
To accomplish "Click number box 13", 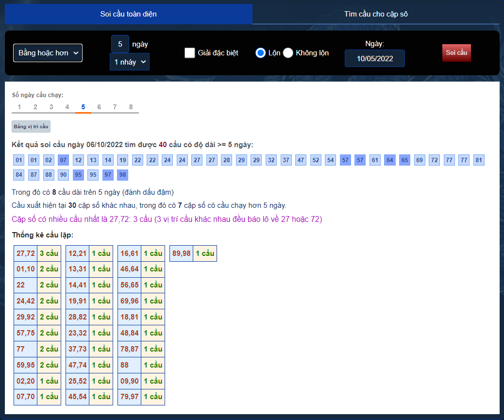I will click(93, 160).
